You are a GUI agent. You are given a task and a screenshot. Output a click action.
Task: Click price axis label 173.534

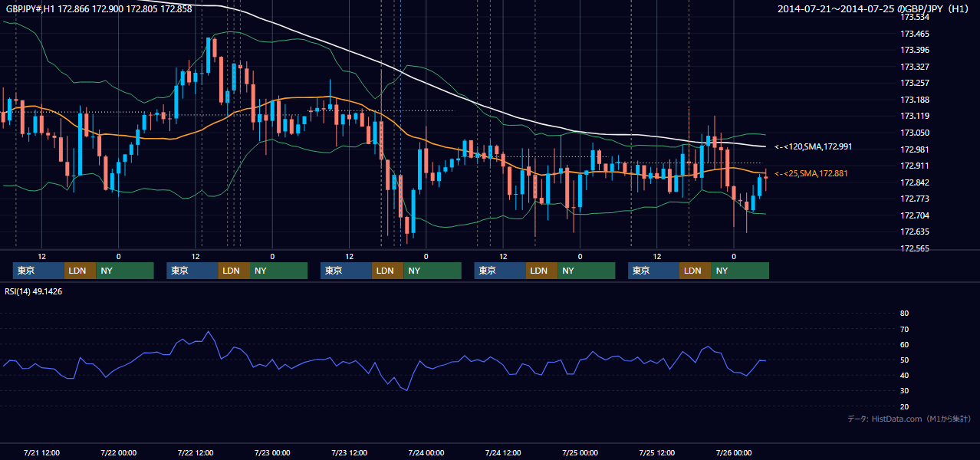coord(914,17)
